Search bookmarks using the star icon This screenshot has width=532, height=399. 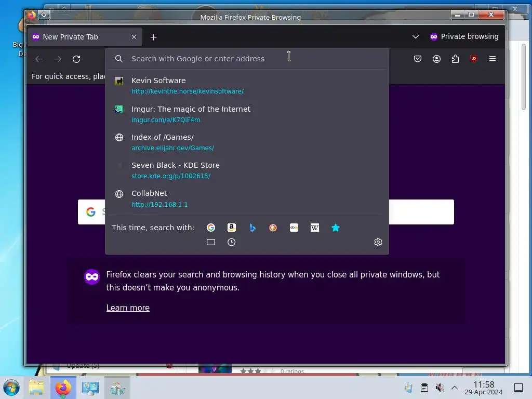pyautogui.click(x=335, y=228)
